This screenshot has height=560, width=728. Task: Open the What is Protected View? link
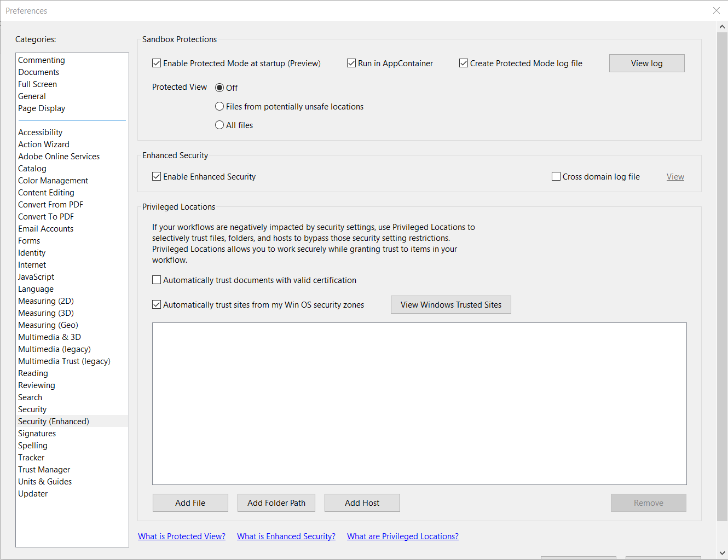pyautogui.click(x=182, y=536)
